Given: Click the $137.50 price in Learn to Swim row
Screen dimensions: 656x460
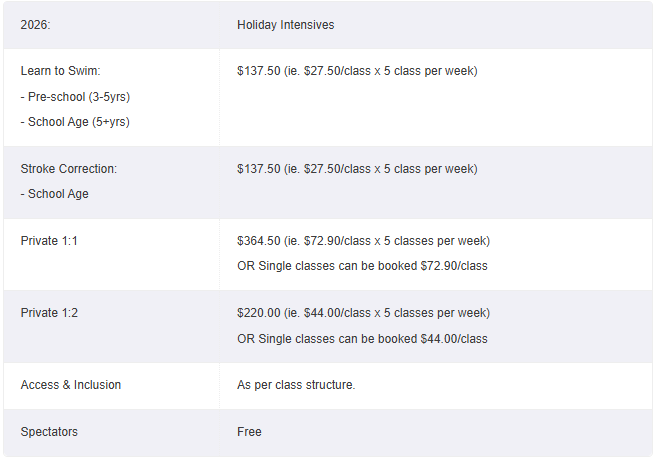Looking at the screenshot, I should (x=258, y=71).
